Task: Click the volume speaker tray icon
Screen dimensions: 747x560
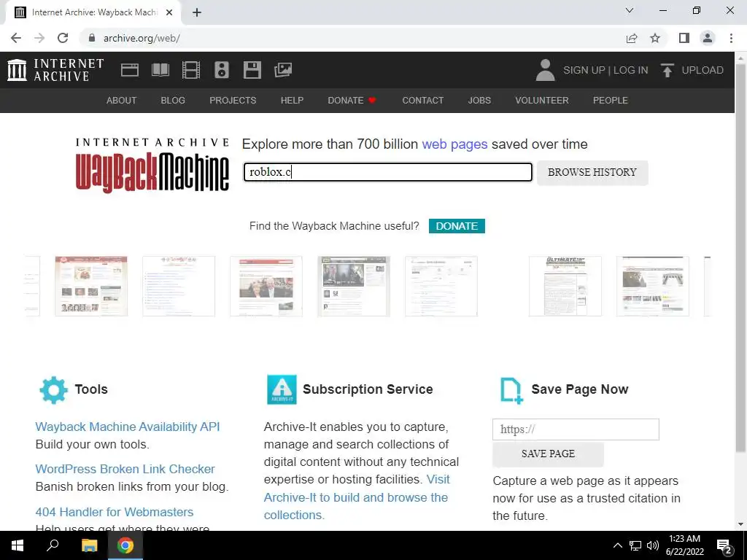Action: [x=653, y=545]
